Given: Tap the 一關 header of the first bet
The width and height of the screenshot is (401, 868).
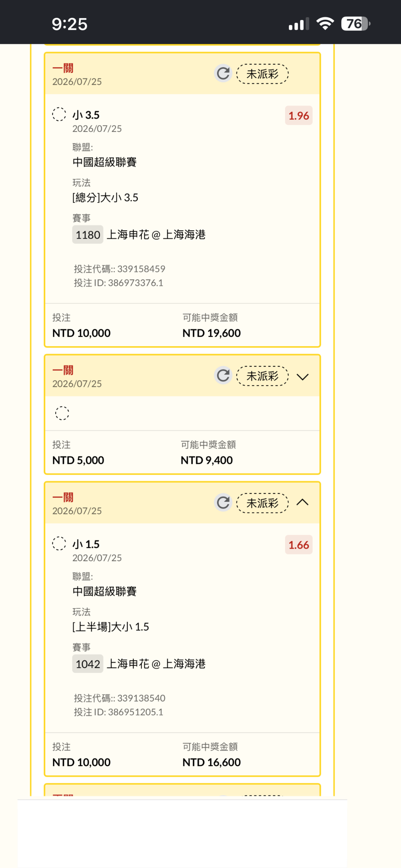Looking at the screenshot, I should 63,68.
